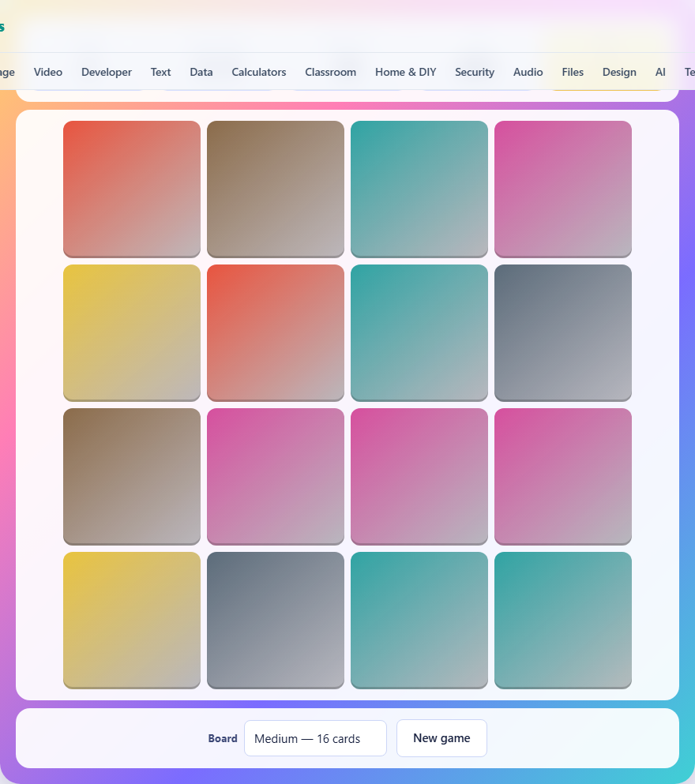Flip the brown card in the third row

pos(132,477)
